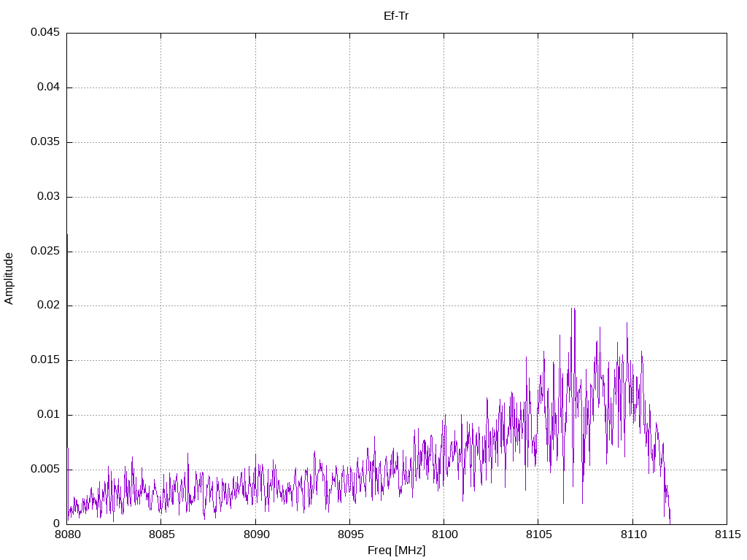Click the 8115 x-axis tick label
The width and height of the screenshot is (747, 560).
(727, 534)
